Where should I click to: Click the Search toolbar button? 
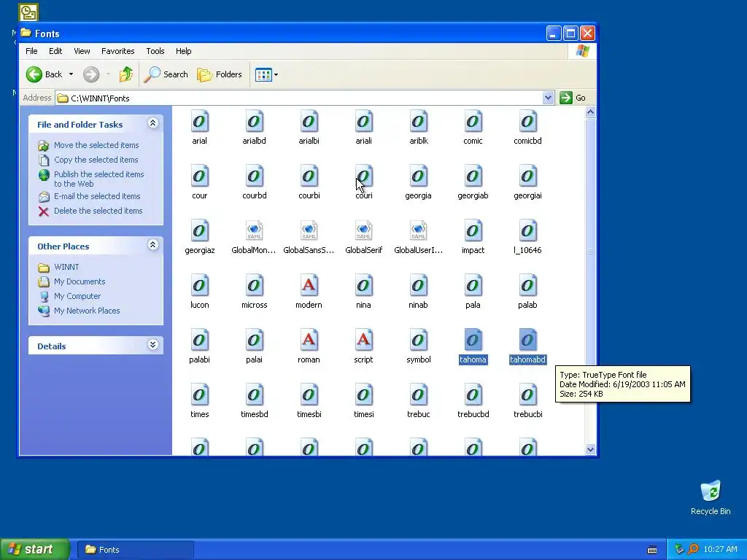[x=166, y=74]
